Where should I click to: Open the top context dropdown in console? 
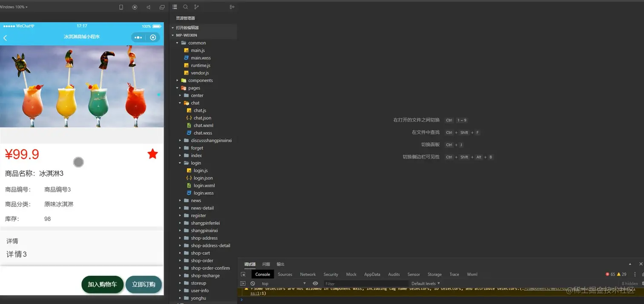click(283, 283)
